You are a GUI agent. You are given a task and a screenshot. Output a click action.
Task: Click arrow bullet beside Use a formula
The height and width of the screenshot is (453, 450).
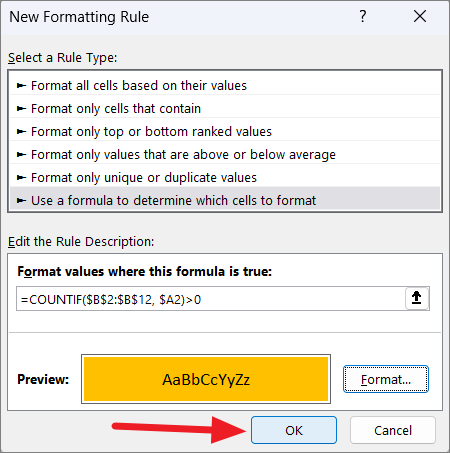pos(21,201)
